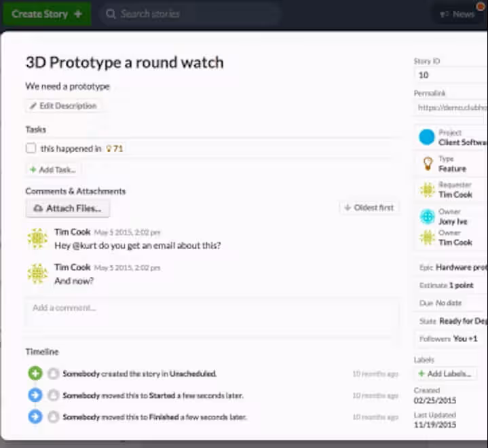Click 'Somebody moved this to Started' entry
This screenshot has height=448, width=488.
click(x=153, y=395)
